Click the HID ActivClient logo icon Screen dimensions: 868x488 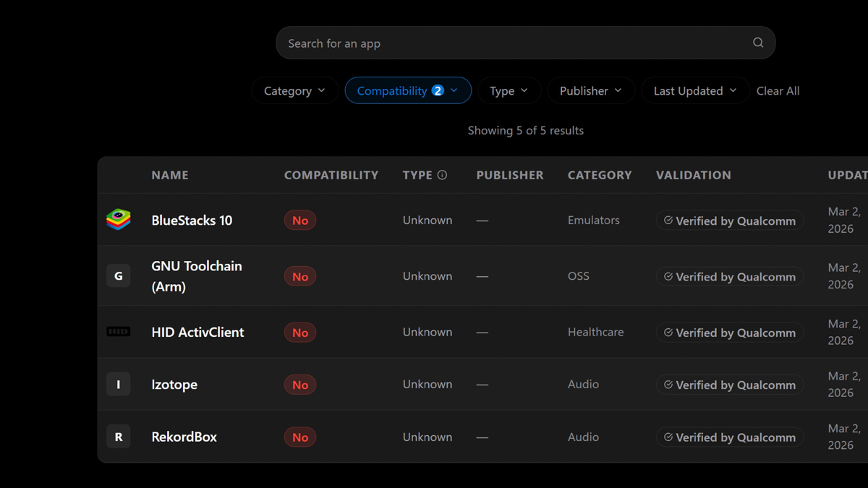119,332
